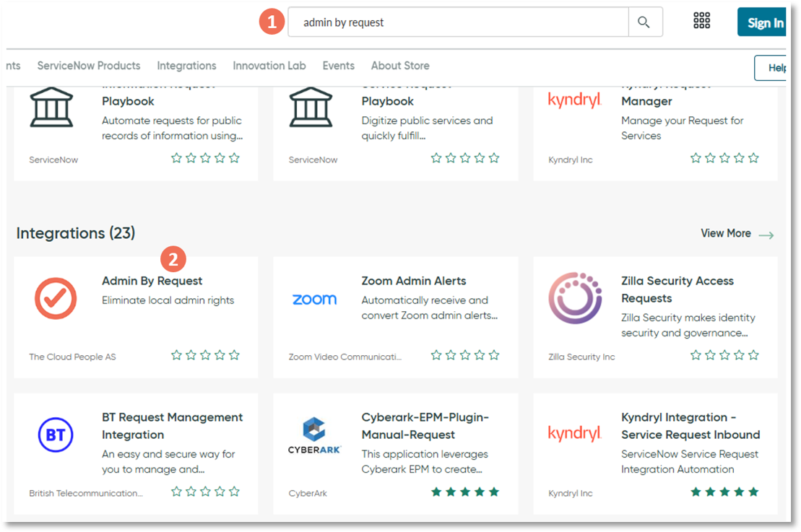The width and height of the screenshot is (801, 532).
Task: Click Kyndryl Inc vendor under Service Request Inbound
Action: (570, 493)
